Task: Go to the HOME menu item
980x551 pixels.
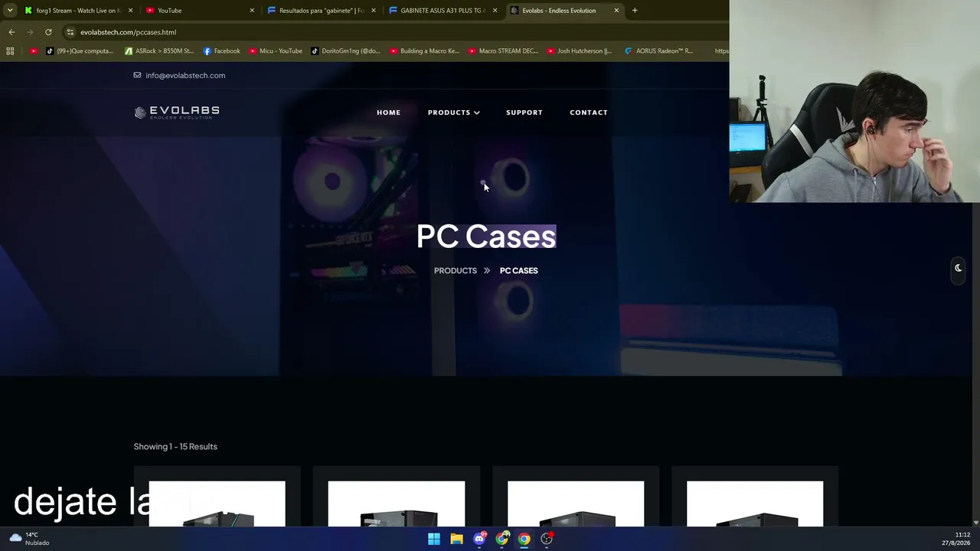Action: click(x=388, y=112)
